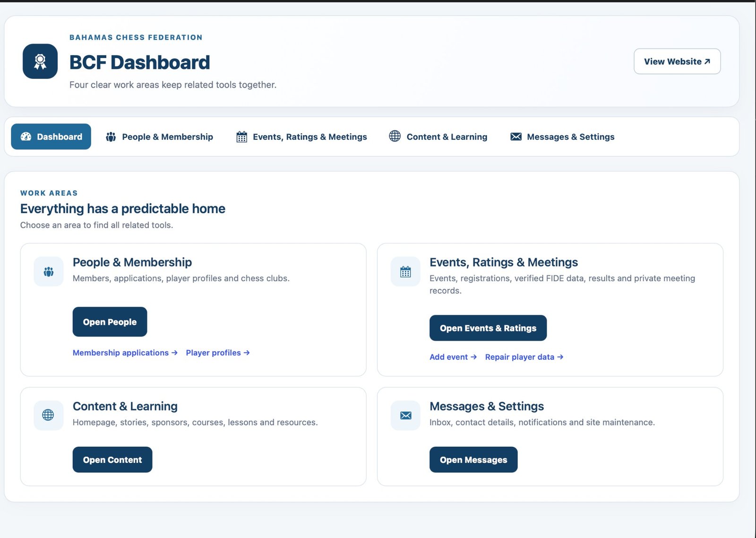Click the People & Membership card title
This screenshot has width=756, height=538.
point(132,262)
